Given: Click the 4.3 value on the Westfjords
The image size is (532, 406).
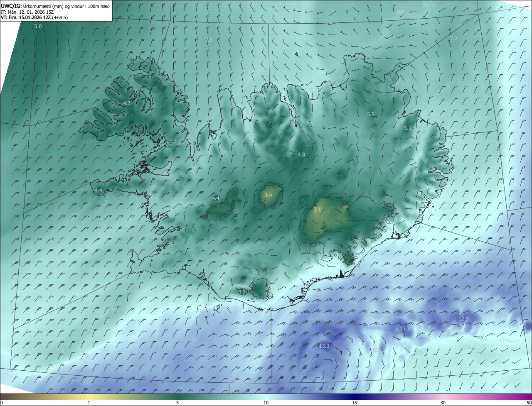Looking at the screenshot, I should point(127,103).
